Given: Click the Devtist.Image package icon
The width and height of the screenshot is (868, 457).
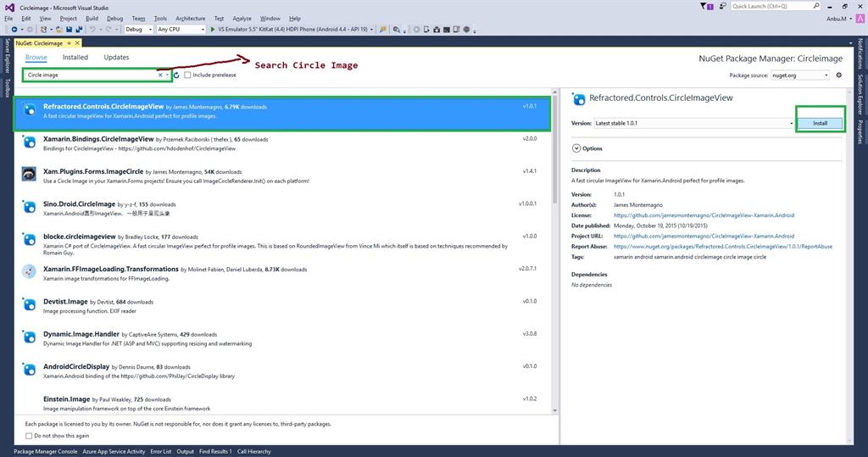Looking at the screenshot, I should point(29,304).
